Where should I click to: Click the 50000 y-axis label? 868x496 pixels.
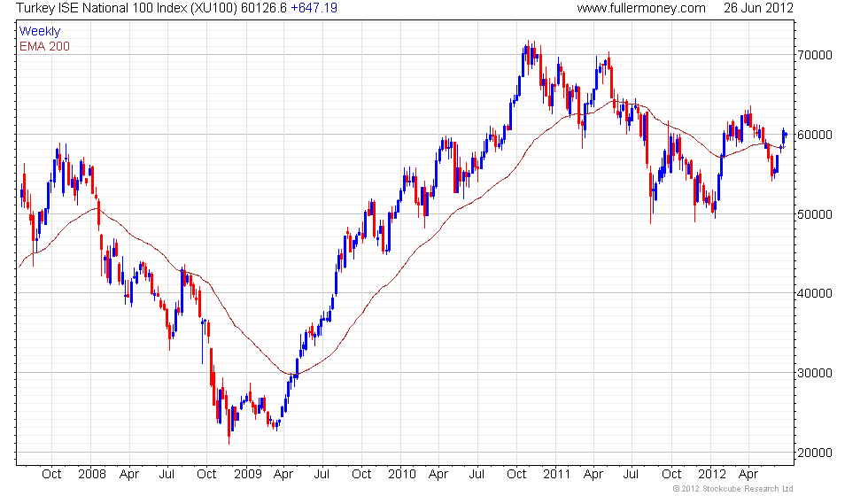pyautogui.click(x=814, y=214)
